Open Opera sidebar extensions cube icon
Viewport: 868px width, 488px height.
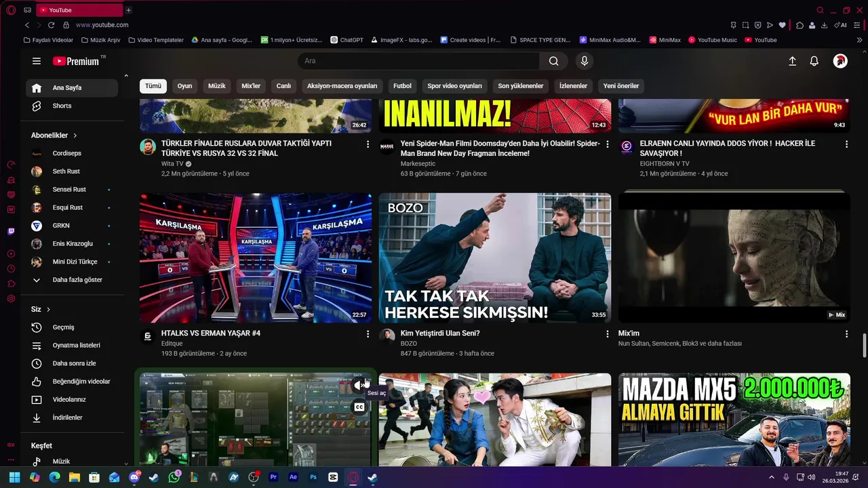pos(11,283)
